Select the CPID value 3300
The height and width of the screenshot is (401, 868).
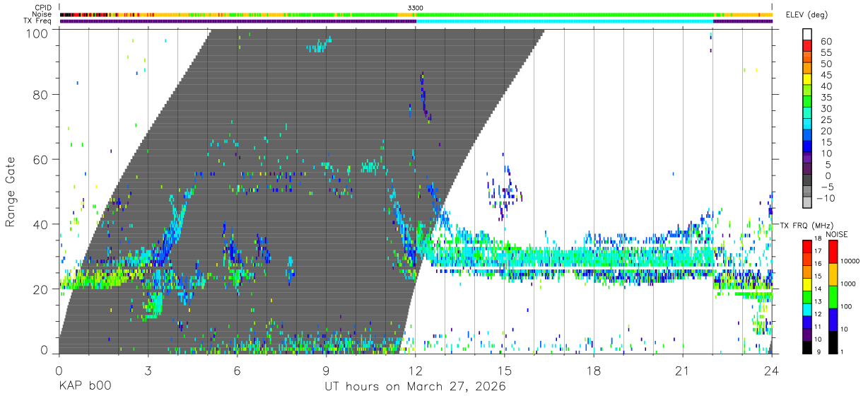(x=416, y=8)
